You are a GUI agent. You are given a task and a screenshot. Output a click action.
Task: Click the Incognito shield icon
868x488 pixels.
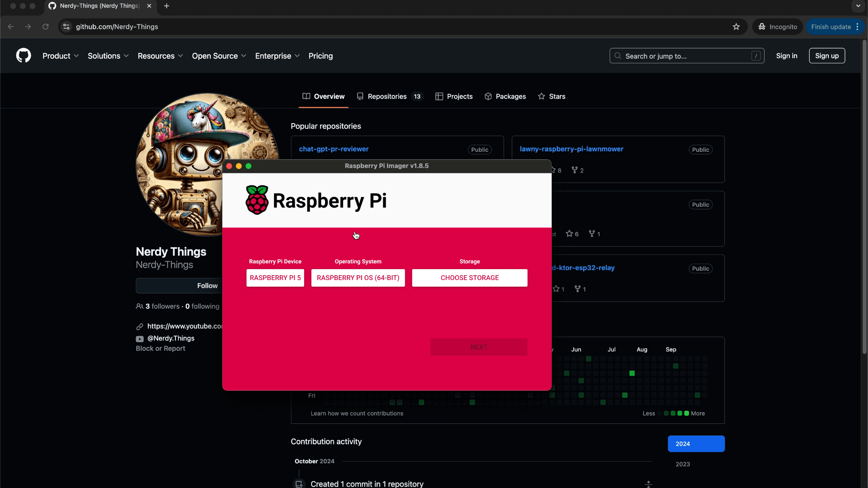pos(761,26)
